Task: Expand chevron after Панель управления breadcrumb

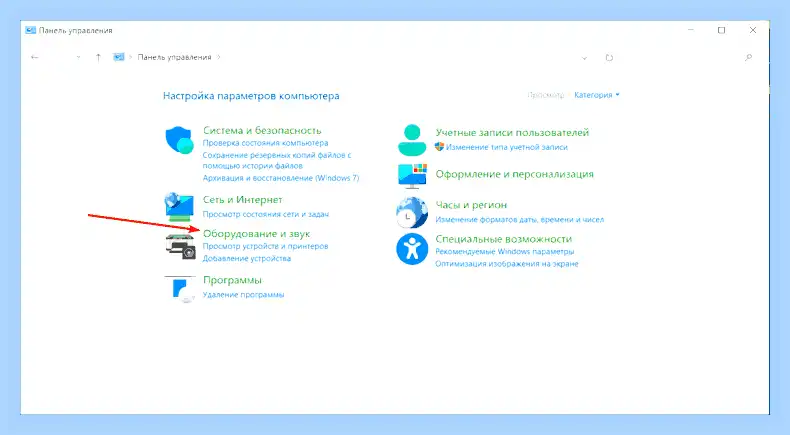Action: coord(219,57)
